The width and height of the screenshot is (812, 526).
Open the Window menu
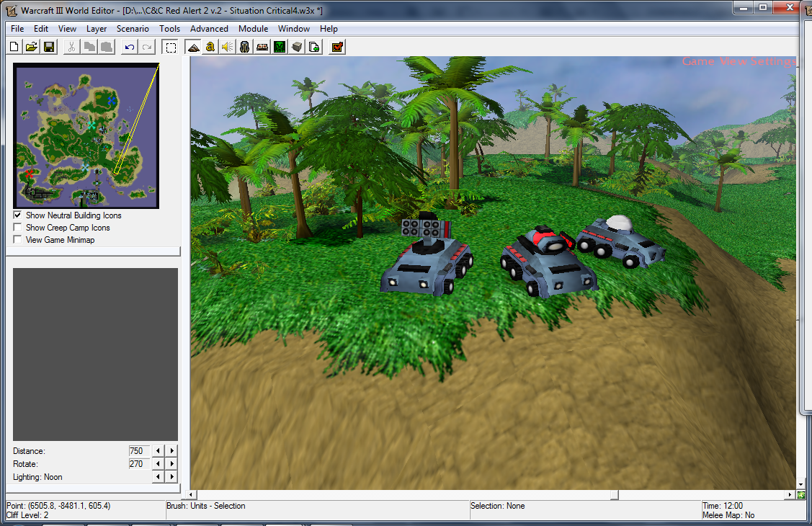[x=294, y=29]
